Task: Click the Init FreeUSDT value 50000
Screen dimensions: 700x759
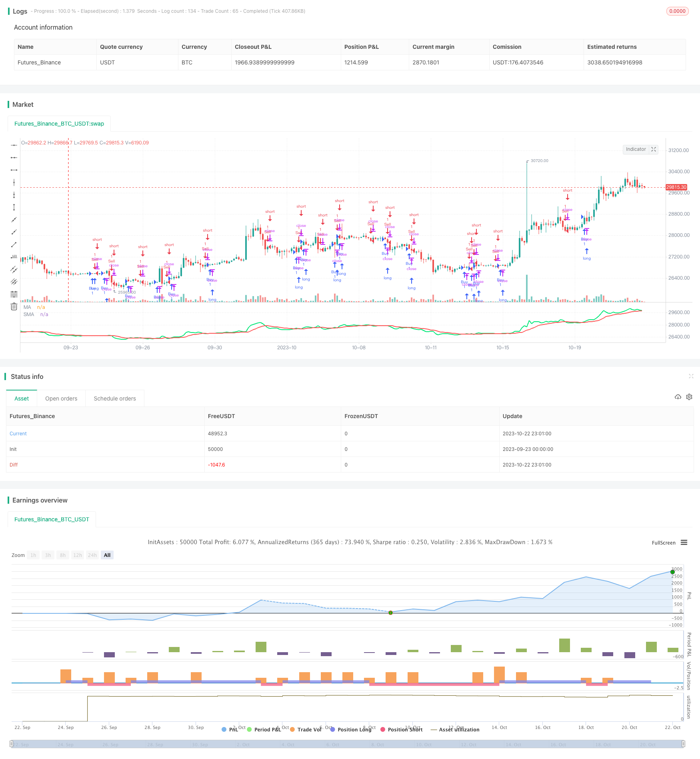Action: click(x=215, y=449)
